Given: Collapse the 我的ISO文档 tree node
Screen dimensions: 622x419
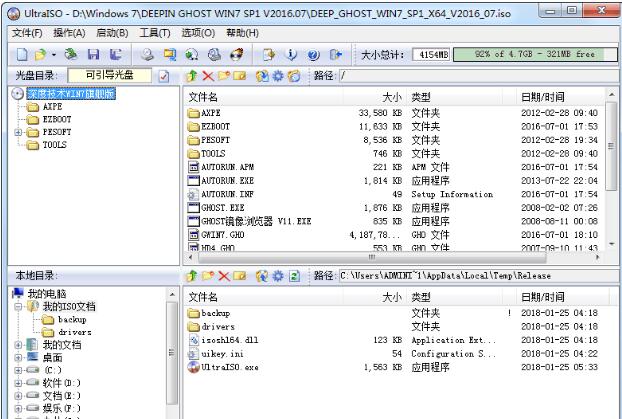Looking at the screenshot, I should (x=18, y=306).
